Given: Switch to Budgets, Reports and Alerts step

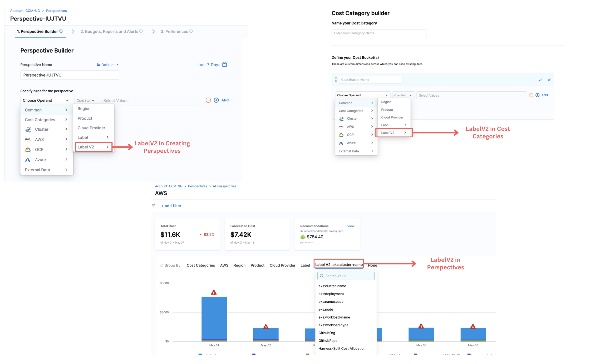Looking at the screenshot, I should (109, 31).
